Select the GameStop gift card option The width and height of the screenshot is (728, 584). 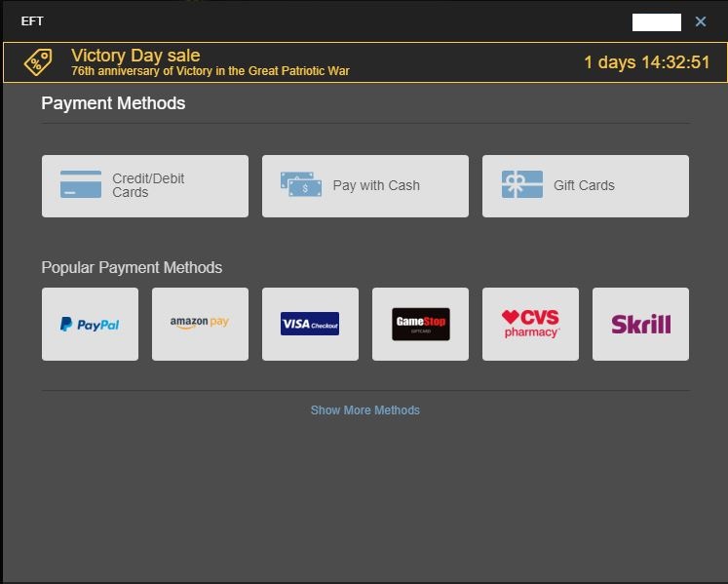click(420, 324)
